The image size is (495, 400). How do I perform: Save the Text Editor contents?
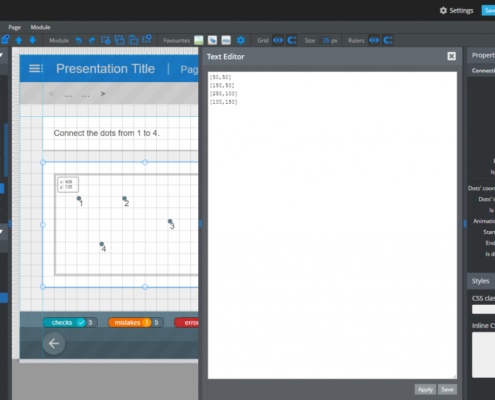click(x=447, y=389)
